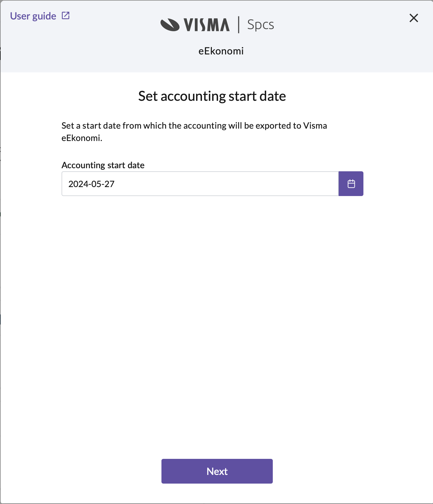Click the Set accounting start date heading
The image size is (433, 504).
click(x=212, y=96)
